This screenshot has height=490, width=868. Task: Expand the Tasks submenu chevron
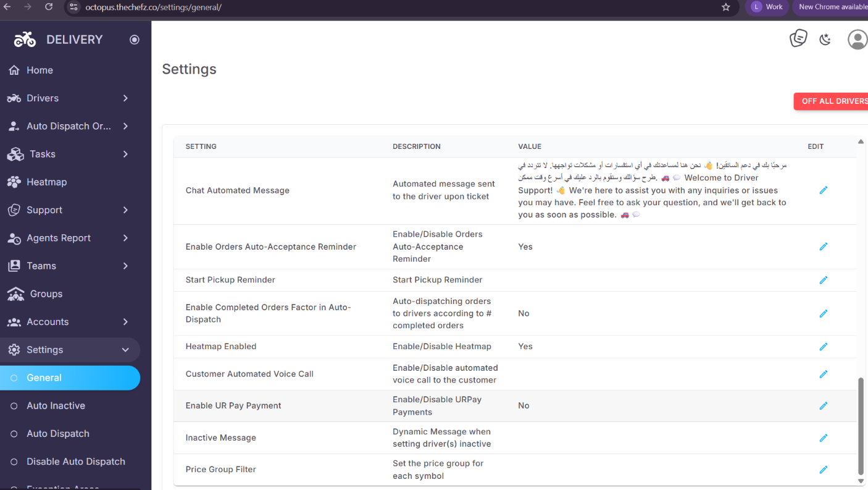[x=125, y=154]
